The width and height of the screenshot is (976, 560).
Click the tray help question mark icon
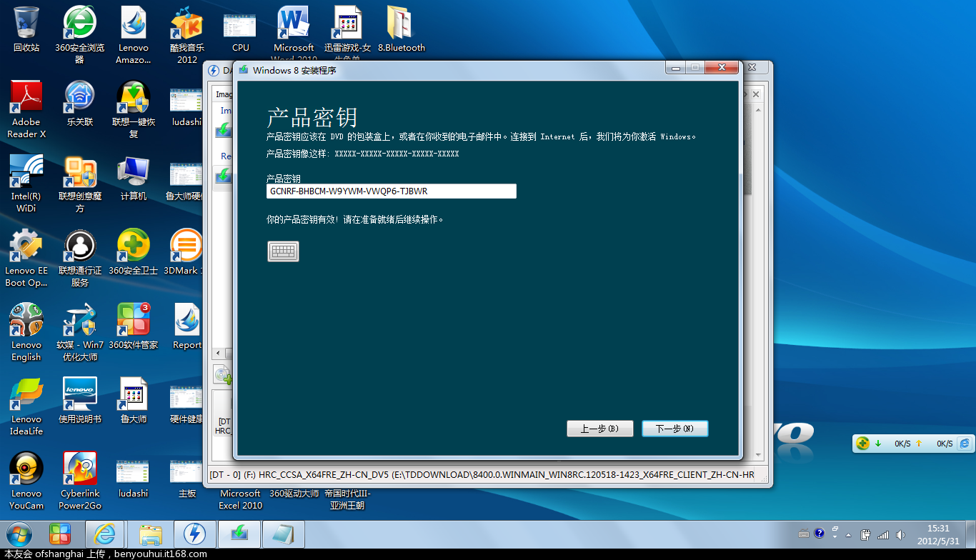(819, 534)
